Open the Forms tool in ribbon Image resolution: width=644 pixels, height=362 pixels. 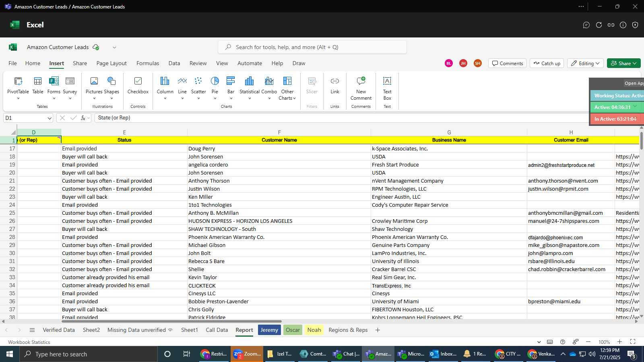coord(54,86)
